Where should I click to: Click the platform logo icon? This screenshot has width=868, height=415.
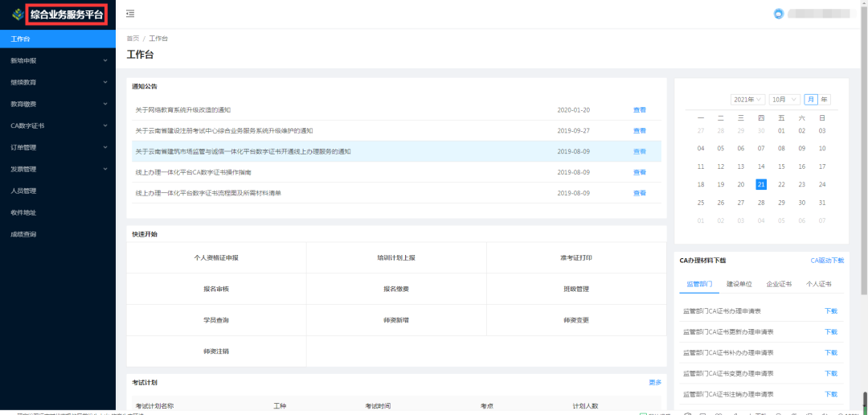click(x=16, y=14)
